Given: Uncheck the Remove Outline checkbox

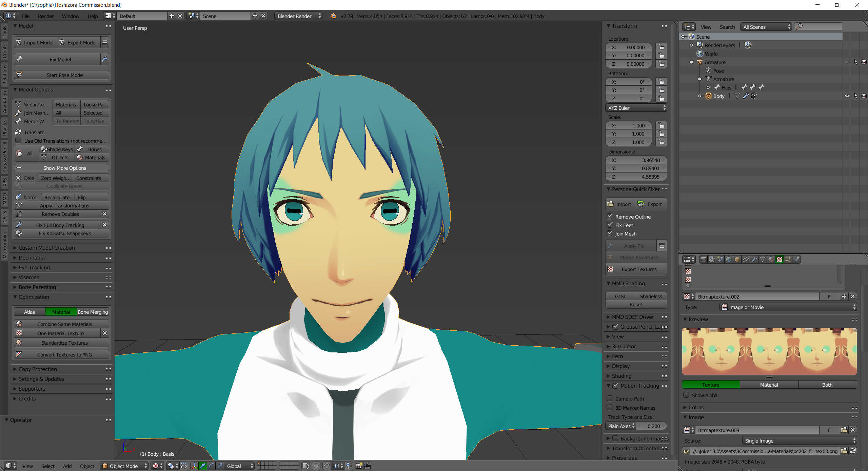Looking at the screenshot, I should 610,216.
